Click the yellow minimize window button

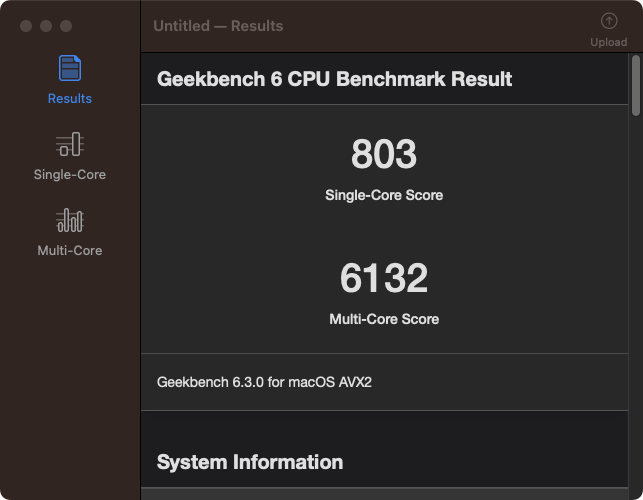[46, 26]
